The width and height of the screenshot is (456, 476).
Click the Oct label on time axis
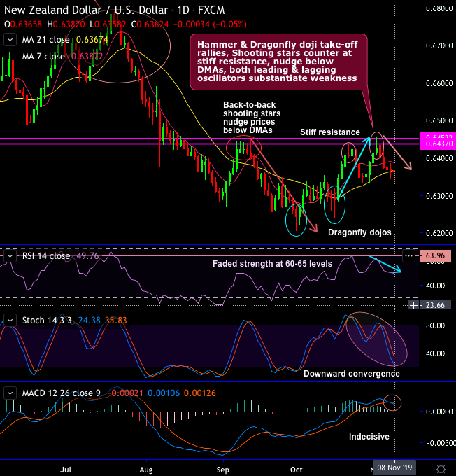coord(296,470)
